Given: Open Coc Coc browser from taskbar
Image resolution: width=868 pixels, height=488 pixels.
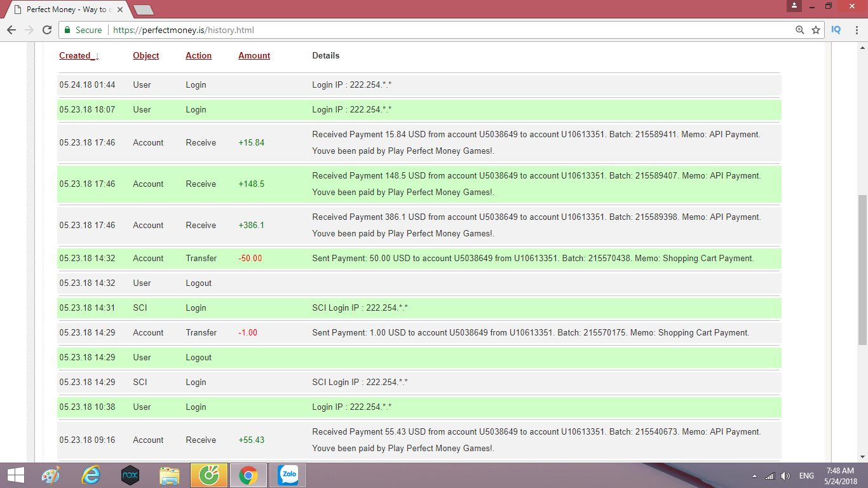Looking at the screenshot, I should coord(209,475).
